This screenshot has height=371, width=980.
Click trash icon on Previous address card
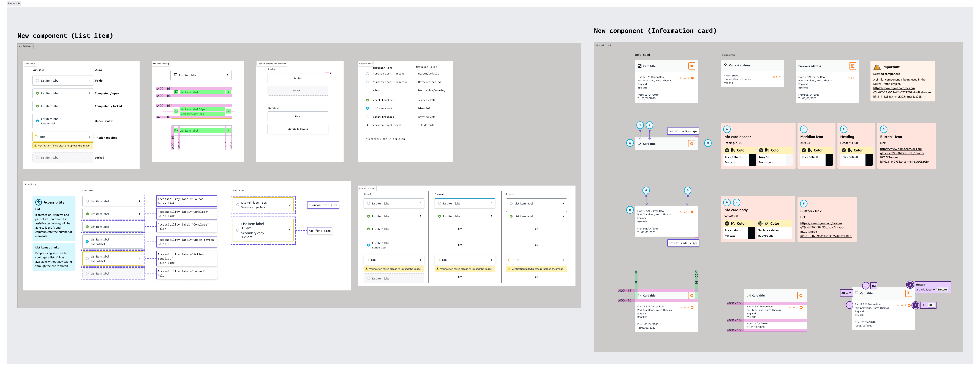pos(853,66)
